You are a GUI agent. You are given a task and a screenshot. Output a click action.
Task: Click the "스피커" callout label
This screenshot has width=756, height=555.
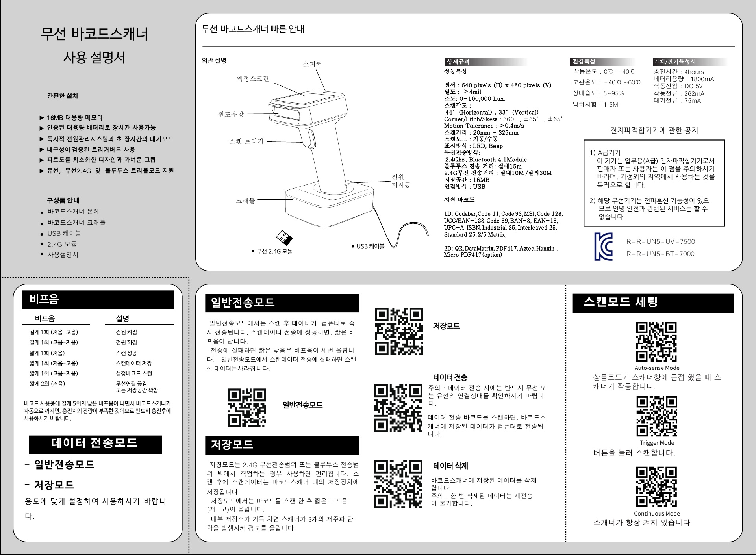pyautogui.click(x=312, y=64)
